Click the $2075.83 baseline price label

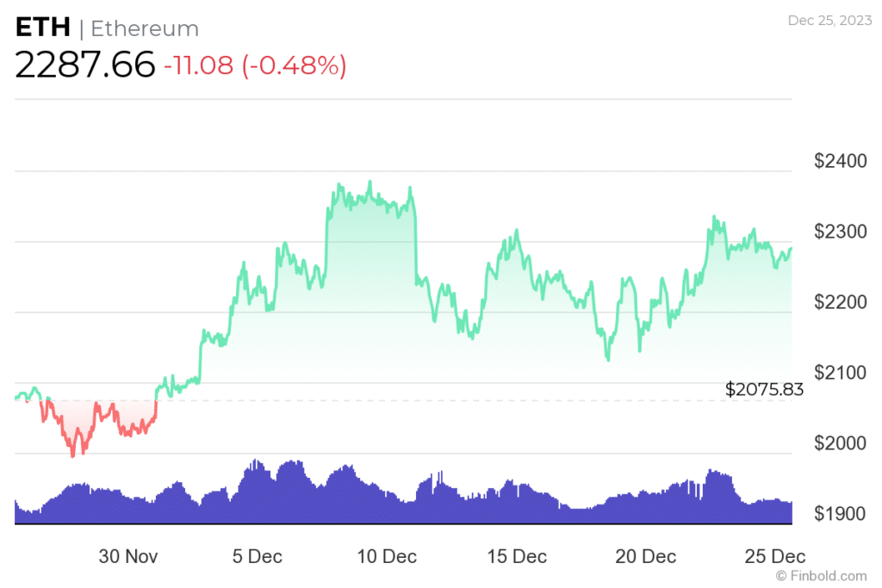765,389
